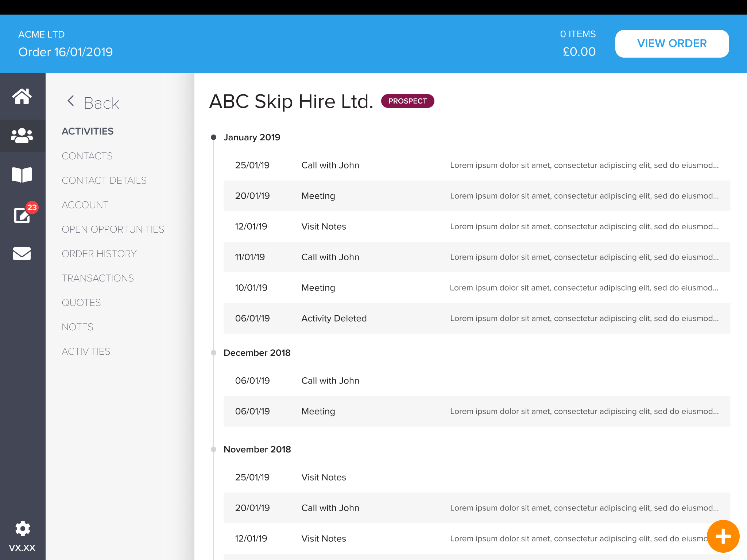This screenshot has width=747, height=560.
Task: Open the 20/01/19 Call with John under November 2018
Action: click(477, 508)
